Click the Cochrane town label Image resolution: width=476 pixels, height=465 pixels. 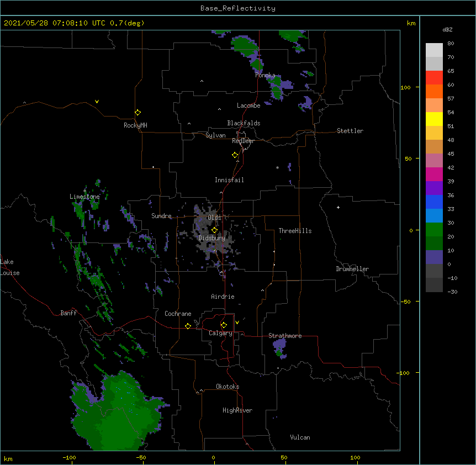point(178,314)
